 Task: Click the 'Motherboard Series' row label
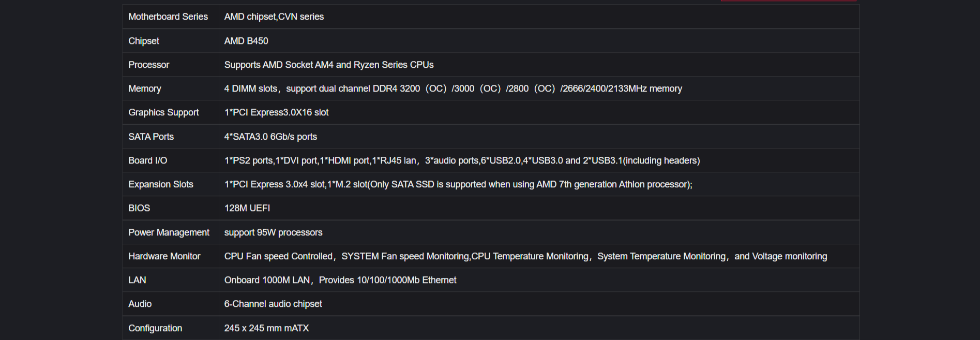click(168, 17)
